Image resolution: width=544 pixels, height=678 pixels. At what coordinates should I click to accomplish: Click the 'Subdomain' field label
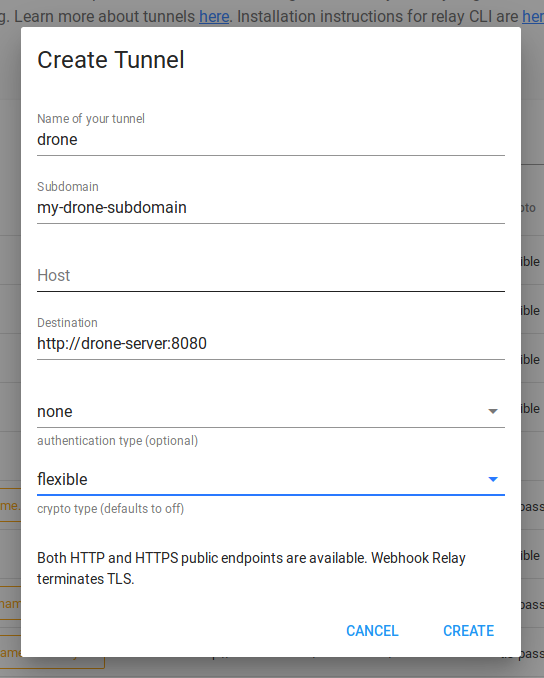pyautogui.click(x=68, y=186)
